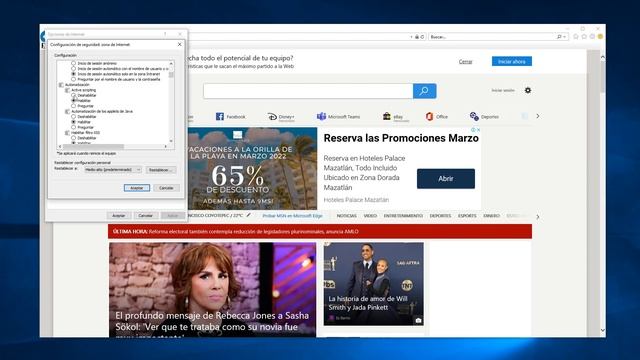Click horizontal scrollbar thumb in settings list
This screenshot has height=360, width=640.
point(93,146)
